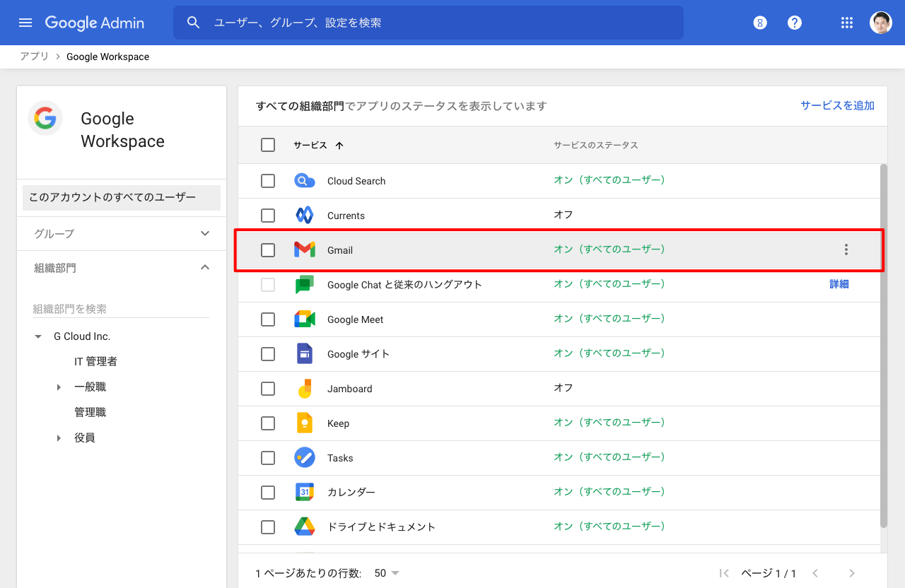
Task: Expand the 一般職 tree node arrow
Action: click(x=59, y=387)
